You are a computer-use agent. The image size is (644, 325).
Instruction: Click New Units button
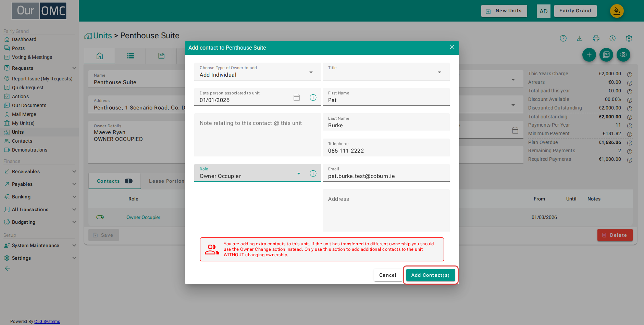tap(504, 11)
